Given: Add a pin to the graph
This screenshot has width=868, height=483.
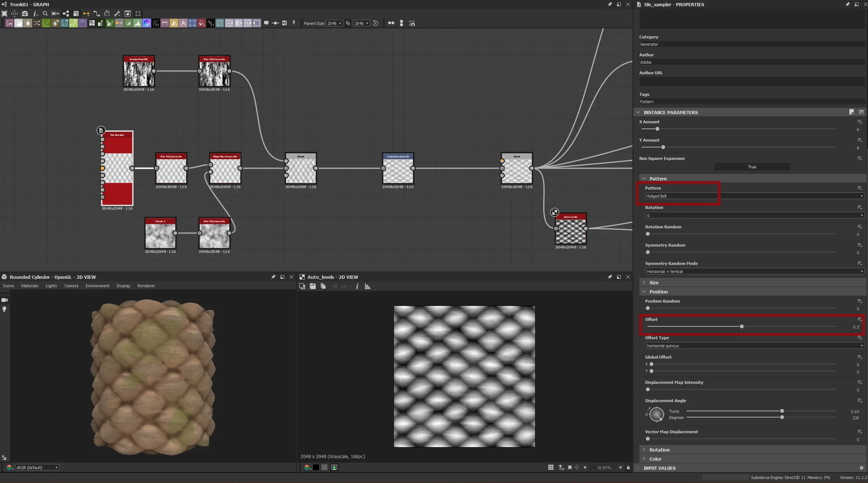Looking at the screenshot, I should 294,23.
